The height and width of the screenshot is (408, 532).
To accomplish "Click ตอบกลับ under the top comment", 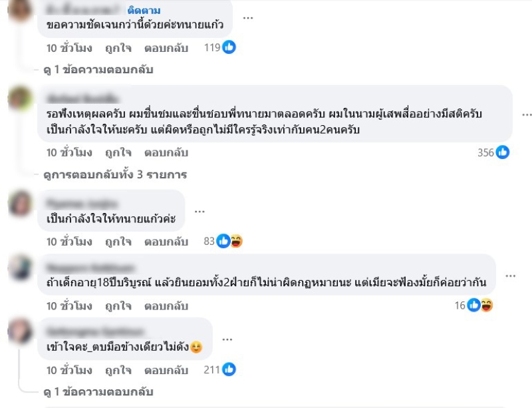I will [166, 48].
